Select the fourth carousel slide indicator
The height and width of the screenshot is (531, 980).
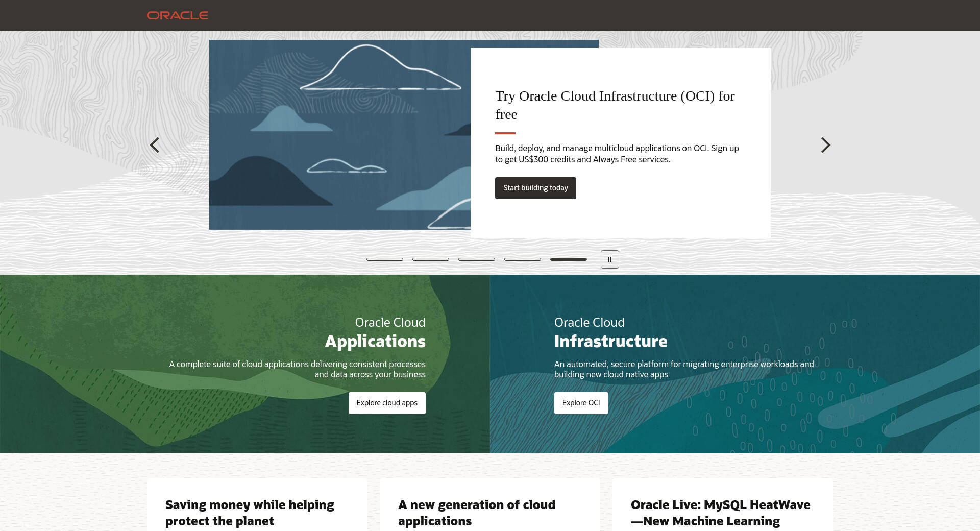click(523, 259)
